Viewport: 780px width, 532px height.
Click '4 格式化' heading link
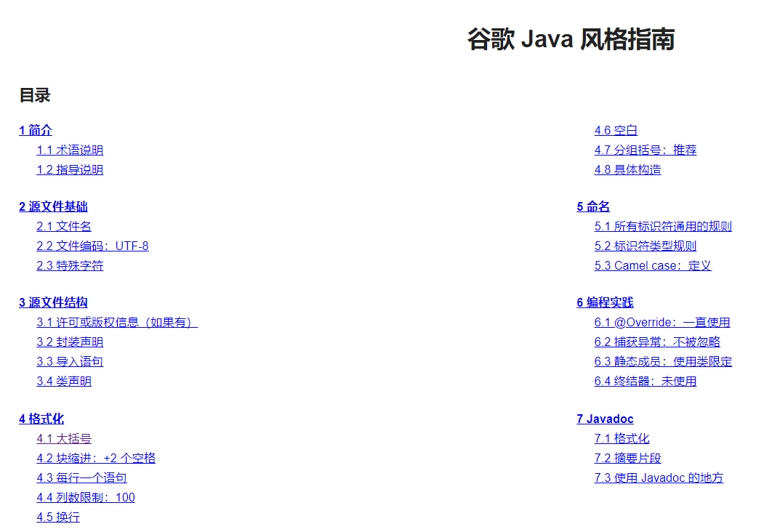click(41, 419)
